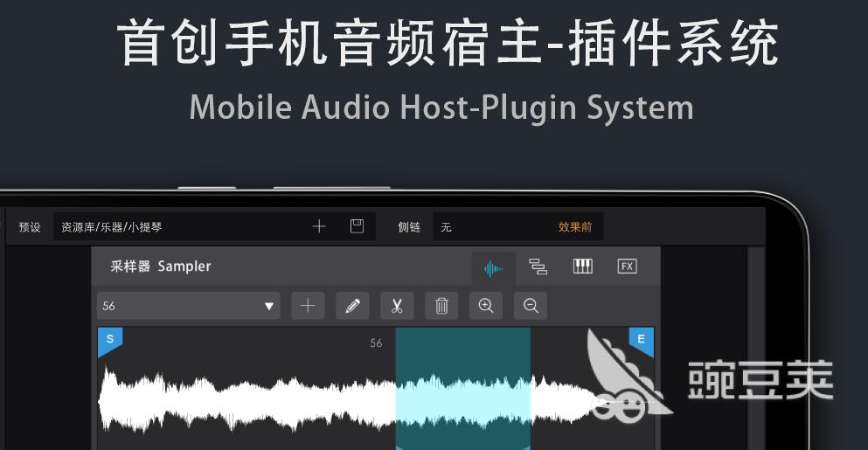Click the S start marker flag
The height and width of the screenshot is (450, 868).
108,341
